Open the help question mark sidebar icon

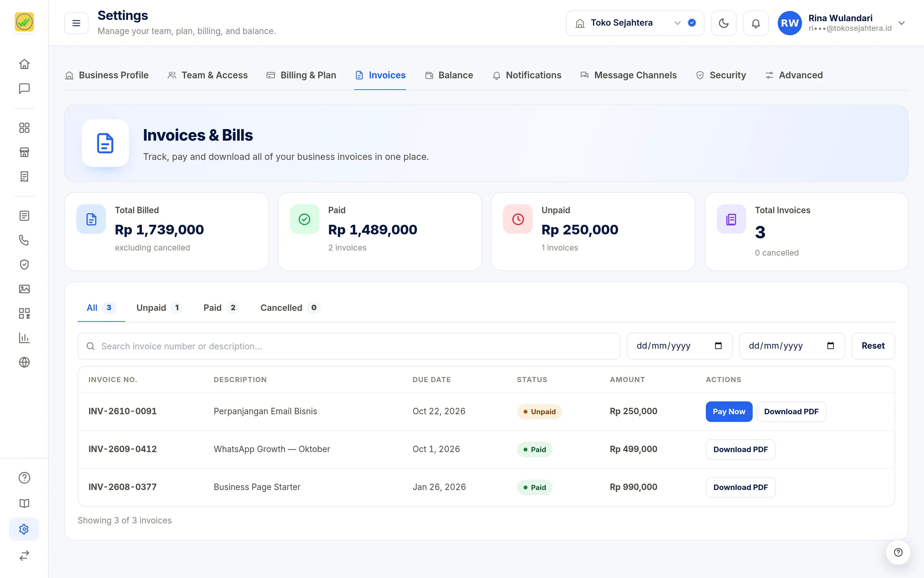click(24, 478)
